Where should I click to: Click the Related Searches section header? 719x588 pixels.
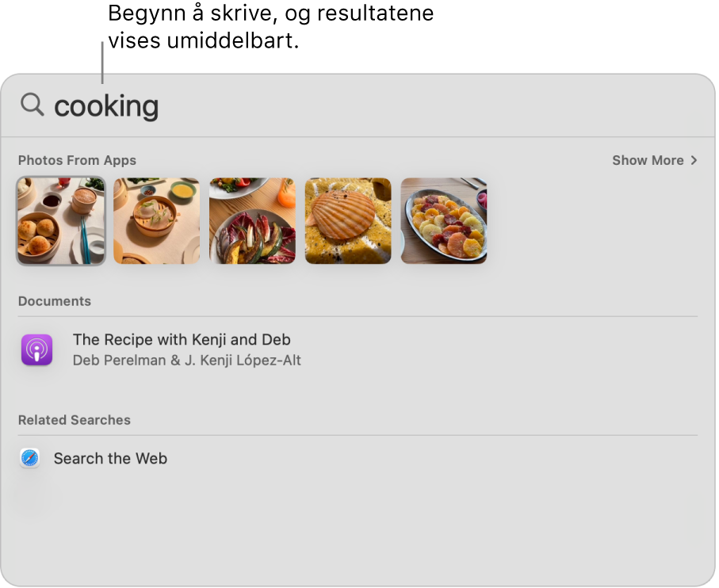(x=75, y=420)
